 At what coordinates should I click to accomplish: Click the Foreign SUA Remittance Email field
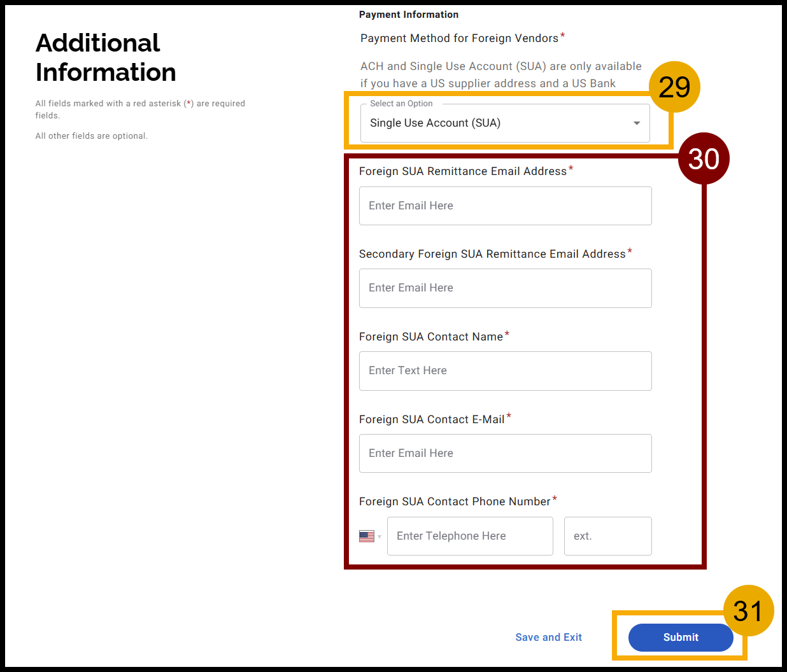point(505,206)
